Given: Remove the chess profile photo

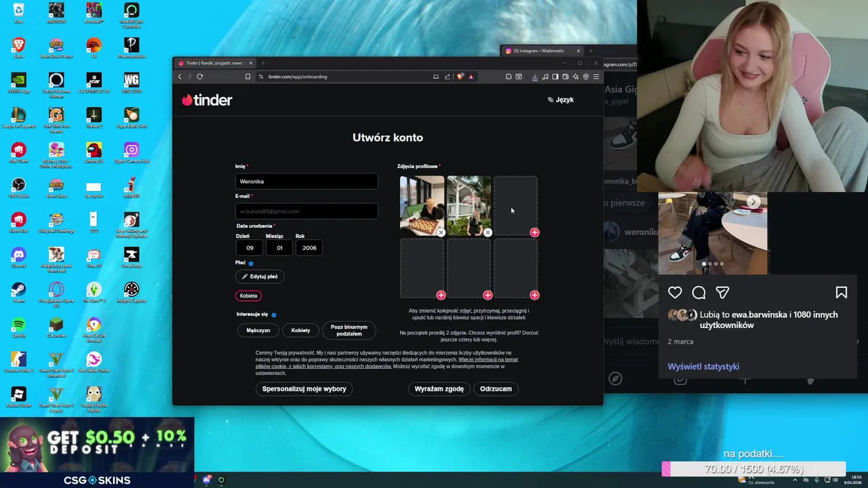Looking at the screenshot, I should click(441, 232).
